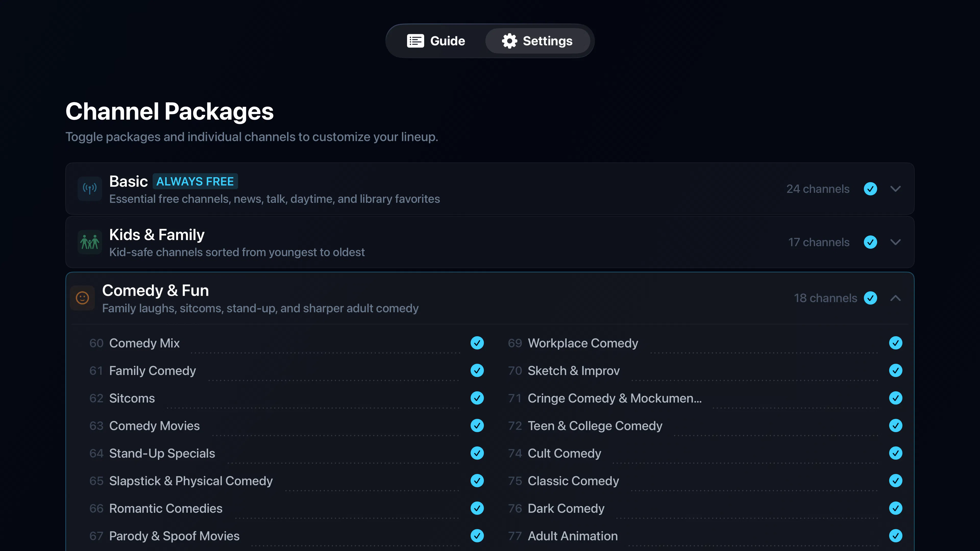This screenshot has height=551, width=980.
Task: Toggle off channel 64 Stand-Up Specials
Action: click(477, 453)
